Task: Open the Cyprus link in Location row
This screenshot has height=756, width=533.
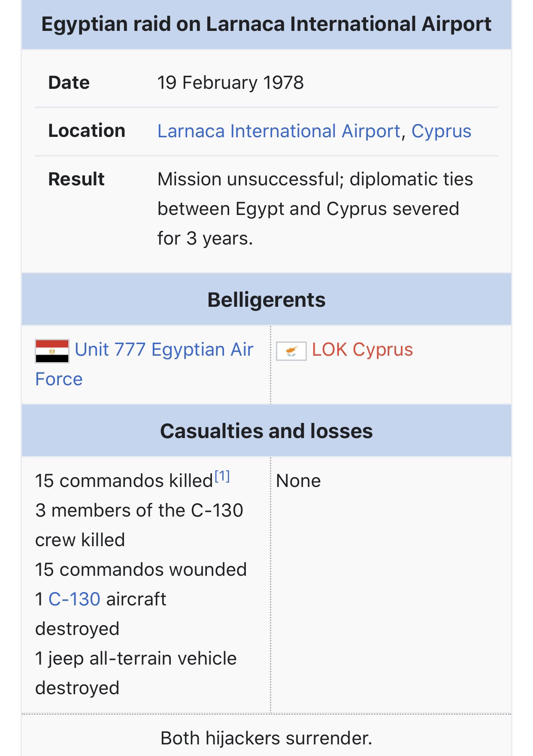Action: tap(441, 131)
